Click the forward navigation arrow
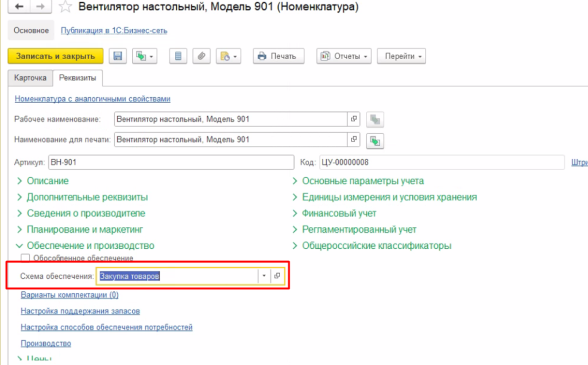 click(40, 7)
